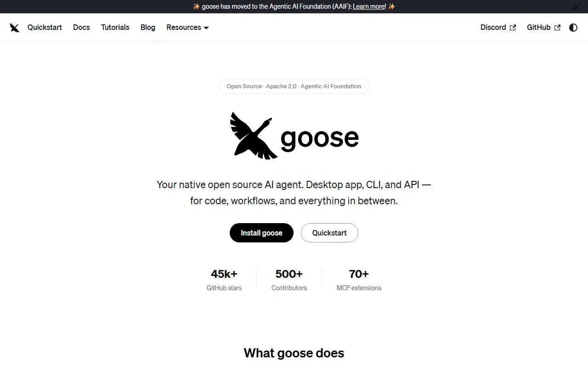This screenshot has height=368, width=588.
Task: Click the 500+ Contributors figure
Action: tap(289, 280)
